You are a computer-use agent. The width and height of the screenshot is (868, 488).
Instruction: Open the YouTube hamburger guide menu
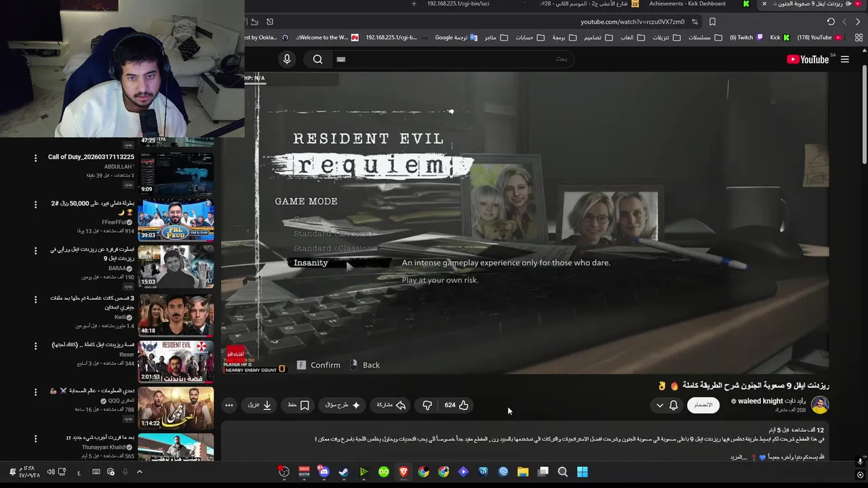point(845,60)
